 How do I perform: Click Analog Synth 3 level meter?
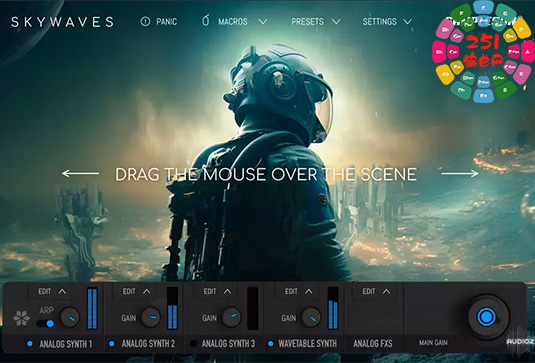click(252, 308)
